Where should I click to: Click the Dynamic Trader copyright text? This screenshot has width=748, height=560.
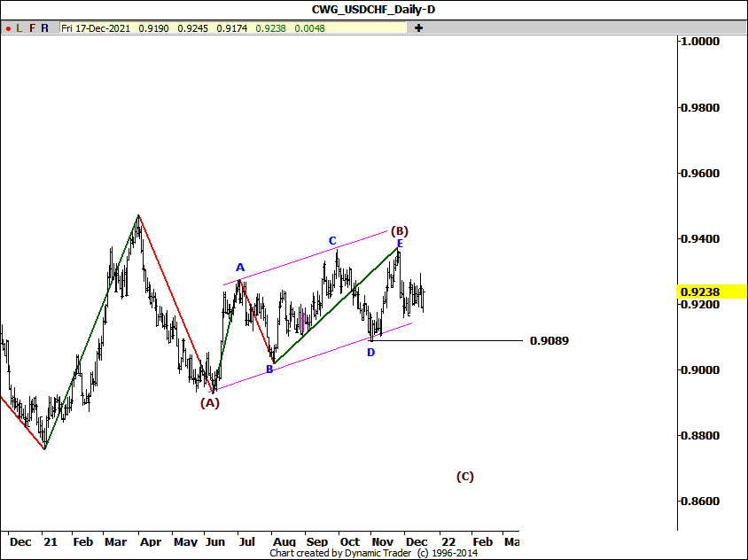click(x=373, y=553)
